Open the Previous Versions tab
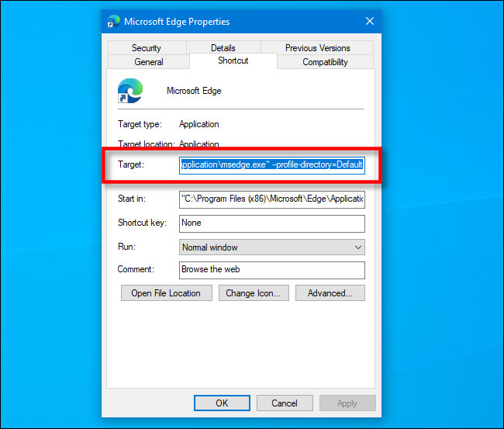This screenshot has height=429, width=504. 317,47
